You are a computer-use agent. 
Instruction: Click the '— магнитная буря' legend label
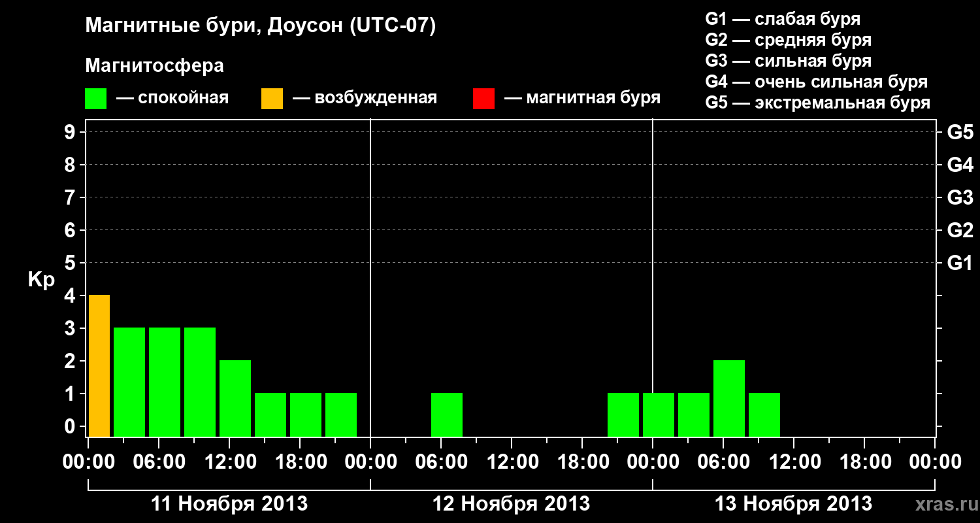point(583,98)
